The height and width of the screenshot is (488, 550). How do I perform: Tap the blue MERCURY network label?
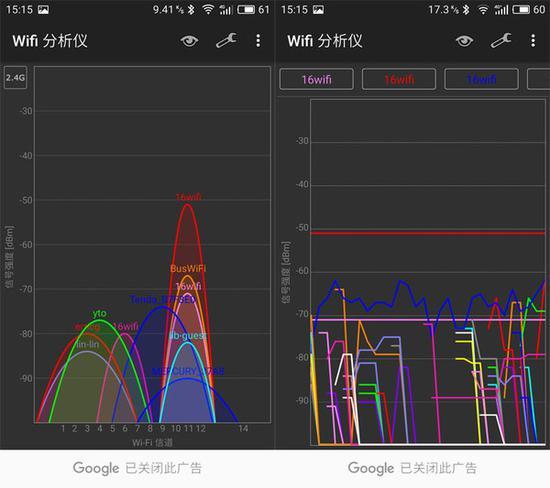tap(188, 371)
